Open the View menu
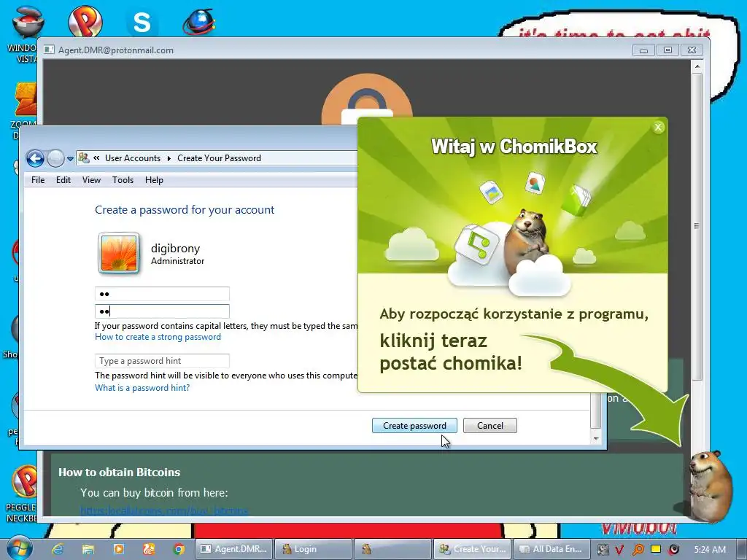Image resolution: width=747 pixels, height=560 pixels. 91,180
